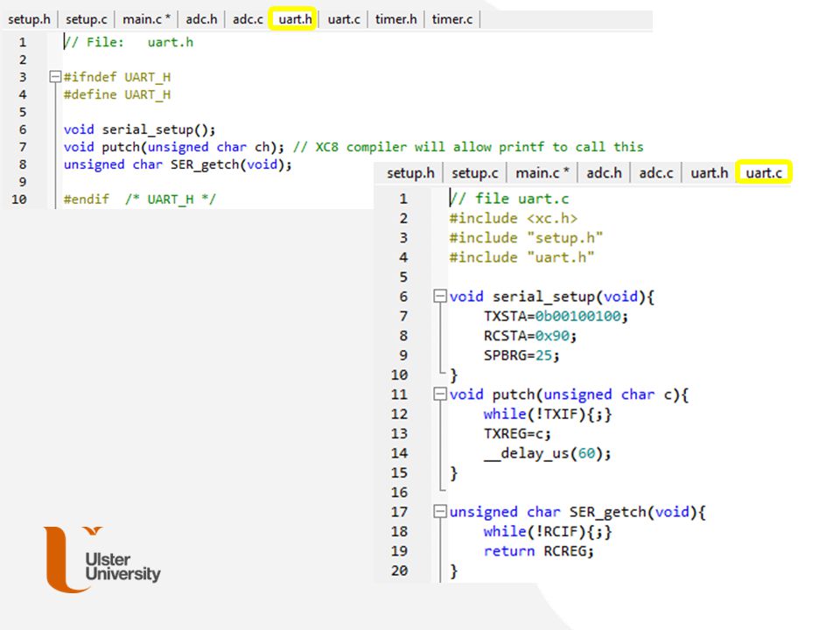Open adc.c tab in lower editor
The width and height of the screenshot is (840, 630).
point(655,173)
